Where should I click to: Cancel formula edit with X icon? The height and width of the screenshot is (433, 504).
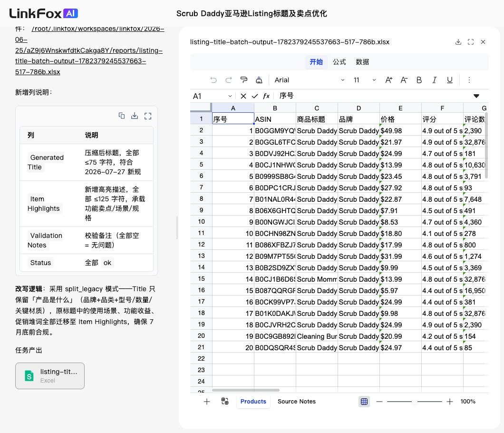coord(243,96)
